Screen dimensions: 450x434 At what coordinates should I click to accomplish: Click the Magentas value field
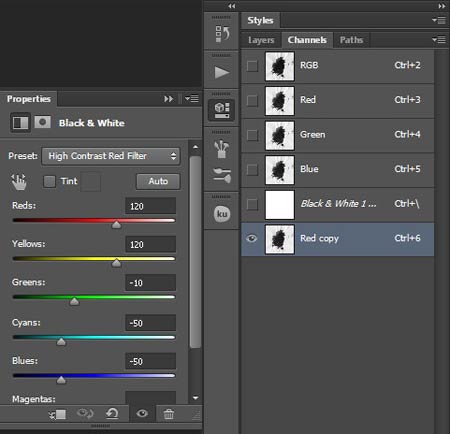click(x=151, y=398)
